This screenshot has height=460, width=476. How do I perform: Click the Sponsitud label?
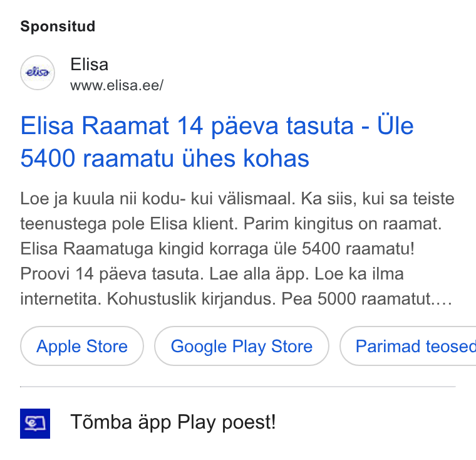[58, 26]
